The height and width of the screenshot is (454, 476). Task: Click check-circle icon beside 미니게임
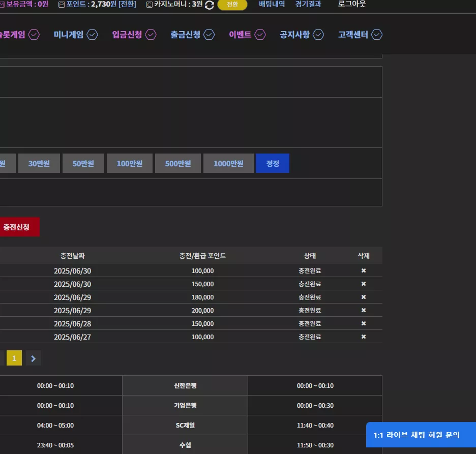(x=92, y=35)
